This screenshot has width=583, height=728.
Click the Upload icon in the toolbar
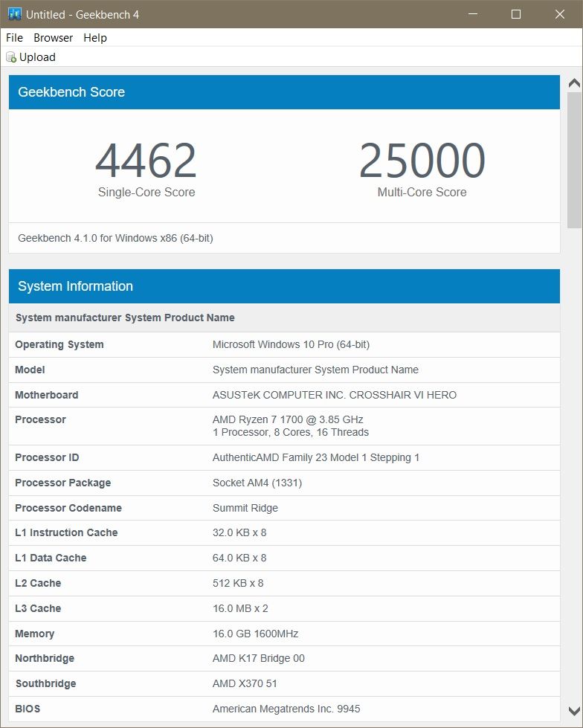coord(10,57)
